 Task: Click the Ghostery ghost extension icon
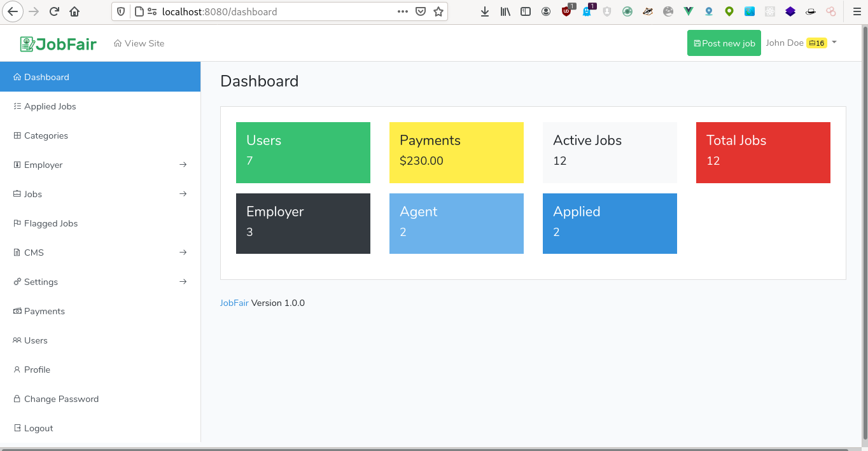[587, 11]
